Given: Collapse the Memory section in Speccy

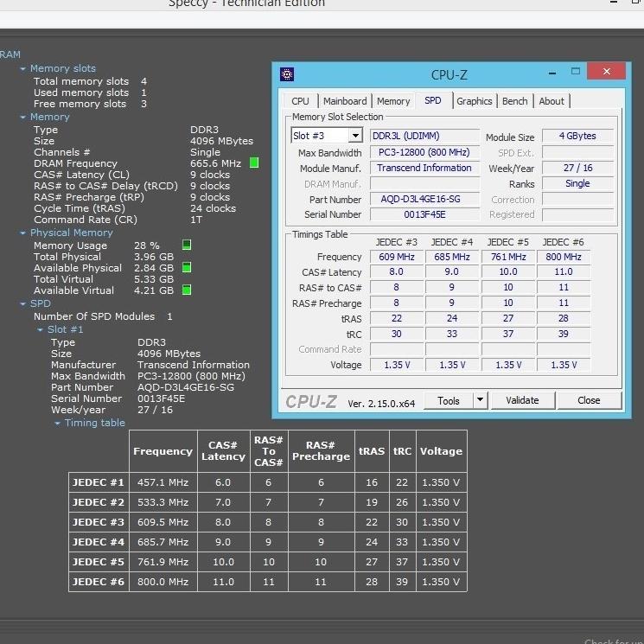Looking at the screenshot, I should coord(23,117).
